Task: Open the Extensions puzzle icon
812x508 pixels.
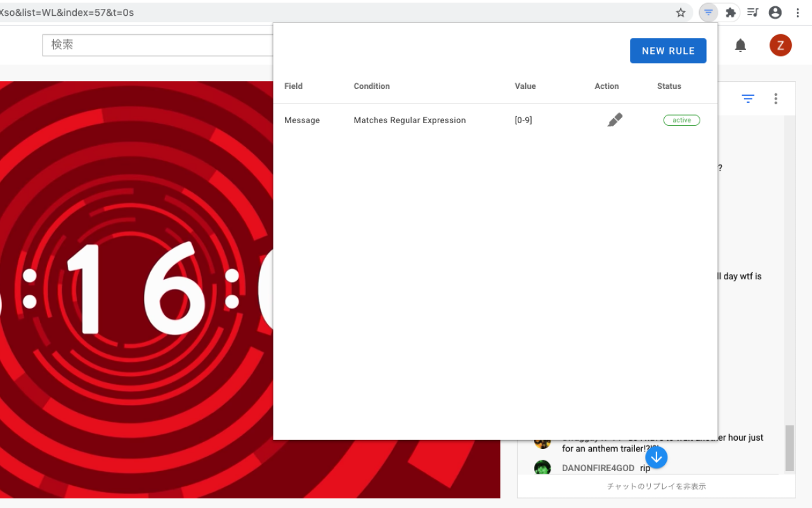Action: click(x=731, y=13)
